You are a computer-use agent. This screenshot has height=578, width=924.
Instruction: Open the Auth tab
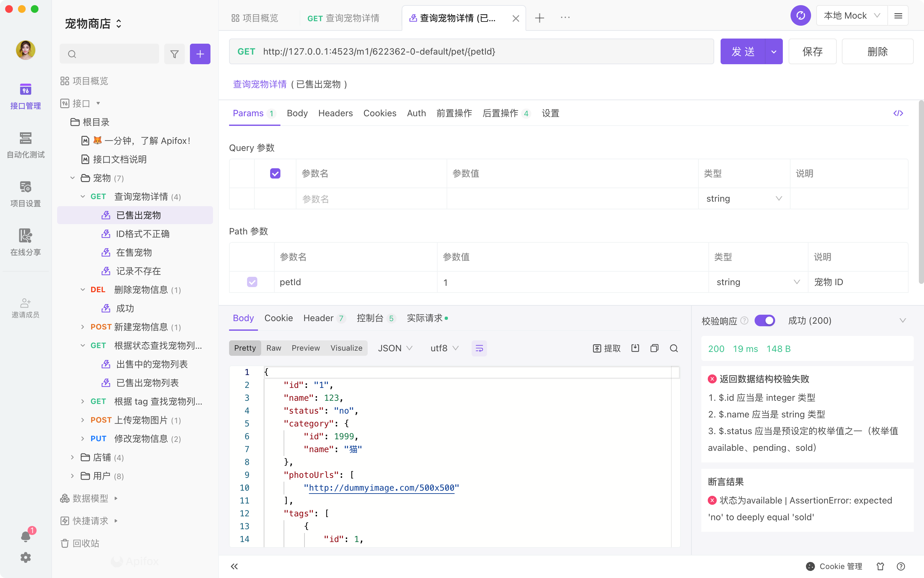coord(416,113)
